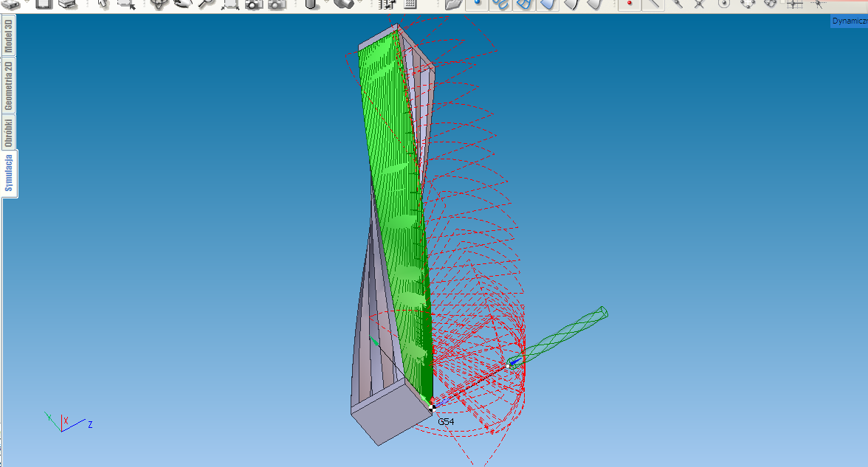
Task: Click the printer icon in the toolbar
Action: click(x=68, y=4)
